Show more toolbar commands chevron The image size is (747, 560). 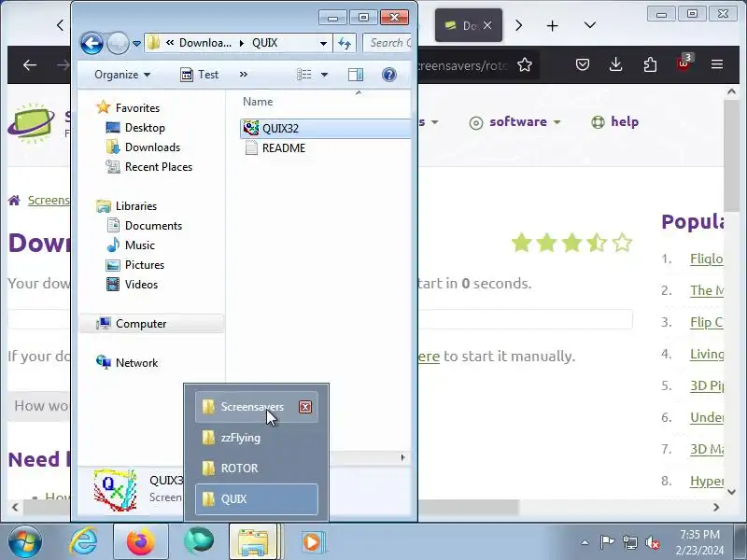(244, 75)
